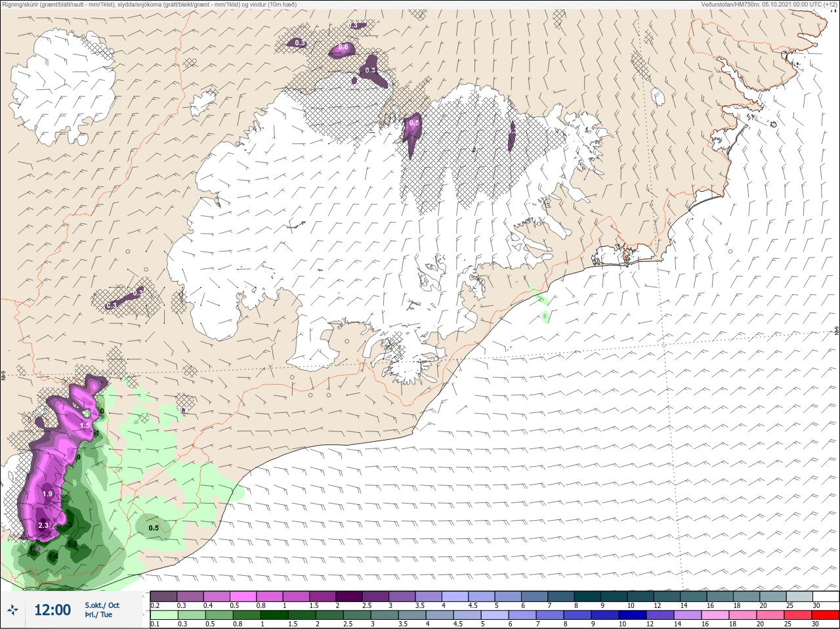Pick the bright red 30 legend swatch
The width and height of the screenshot is (840, 629).
(825, 615)
